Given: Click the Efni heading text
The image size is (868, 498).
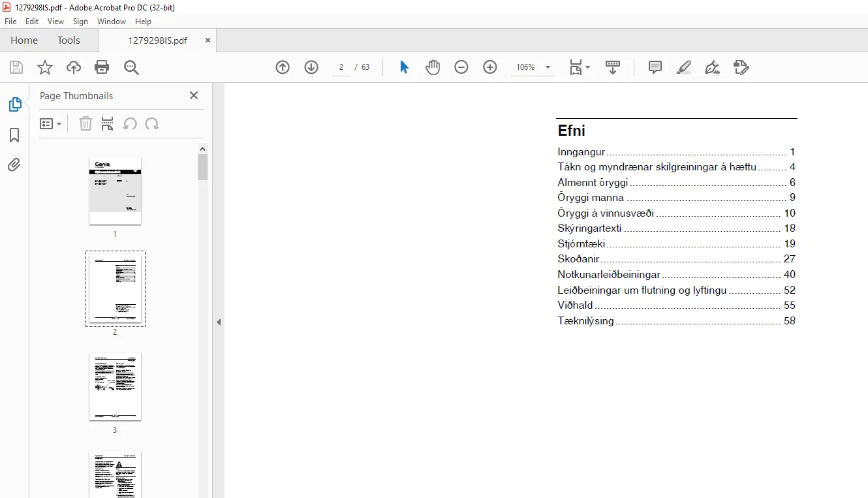Looking at the screenshot, I should (572, 131).
